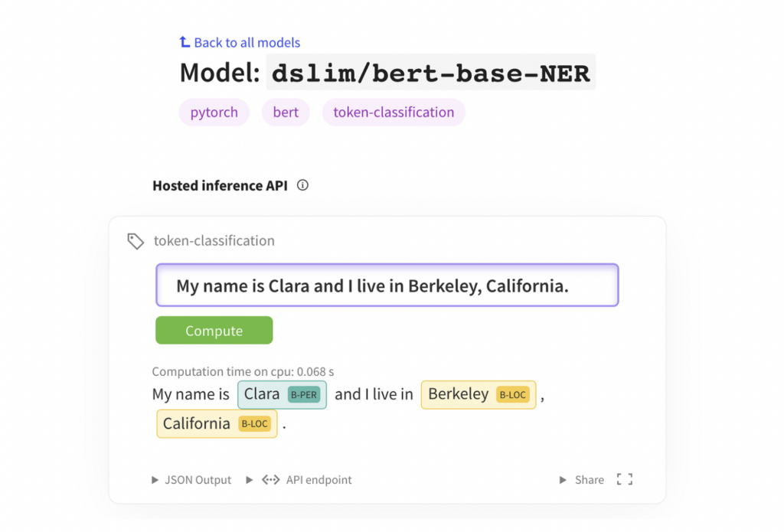Click the API endpoint code icon

point(270,480)
